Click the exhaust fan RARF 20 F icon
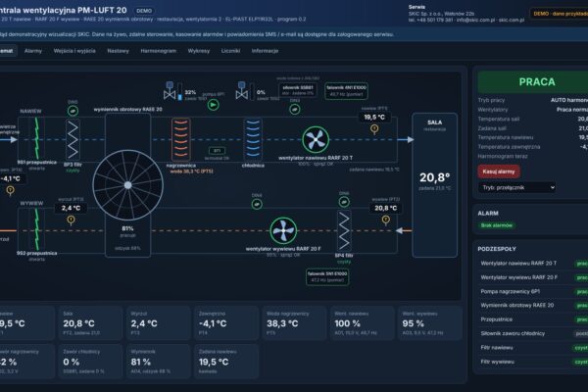The image size is (588, 392). (x=283, y=230)
